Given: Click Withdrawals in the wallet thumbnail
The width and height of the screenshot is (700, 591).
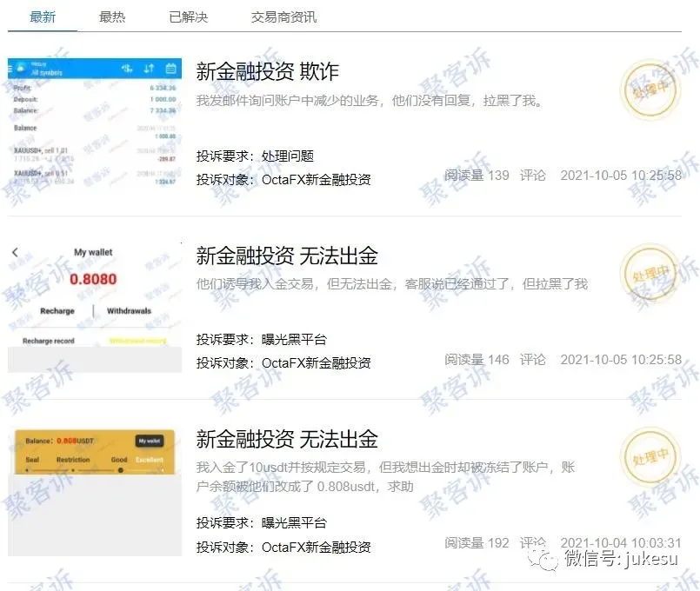Looking at the screenshot, I should (x=129, y=311).
